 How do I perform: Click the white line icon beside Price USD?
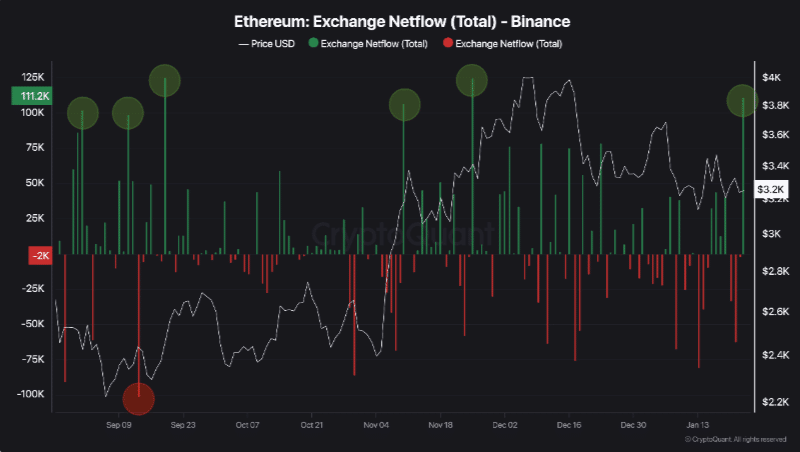click(243, 44)
